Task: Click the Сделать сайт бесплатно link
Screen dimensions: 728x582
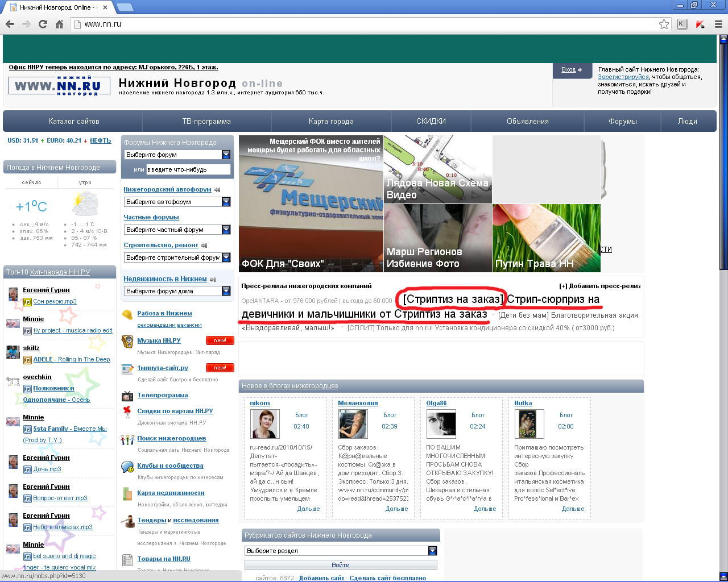Action: pos(388,578)
